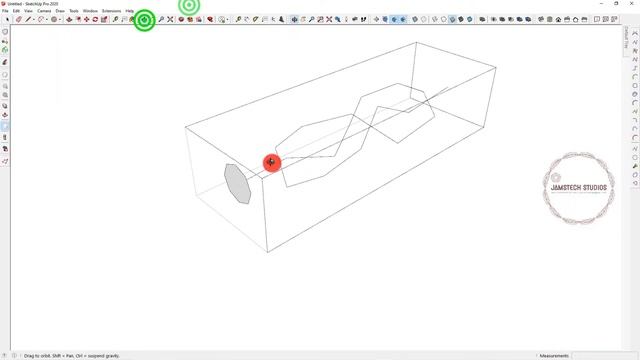Open the Edit menu
Screen dimensions: 640x360
point(16,11)
